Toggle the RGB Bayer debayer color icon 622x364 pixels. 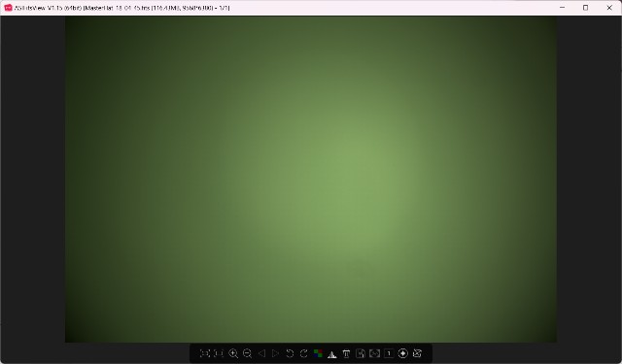tap(318, 353)
